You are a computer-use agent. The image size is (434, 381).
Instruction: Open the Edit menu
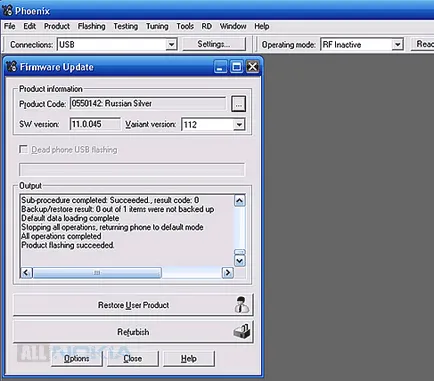(x=29, y=26)
